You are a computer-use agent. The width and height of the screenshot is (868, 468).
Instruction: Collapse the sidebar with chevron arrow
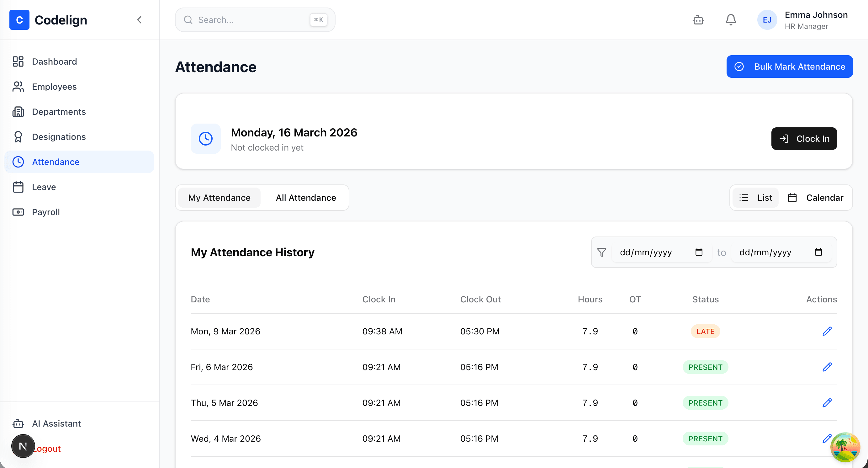(139, 20)
